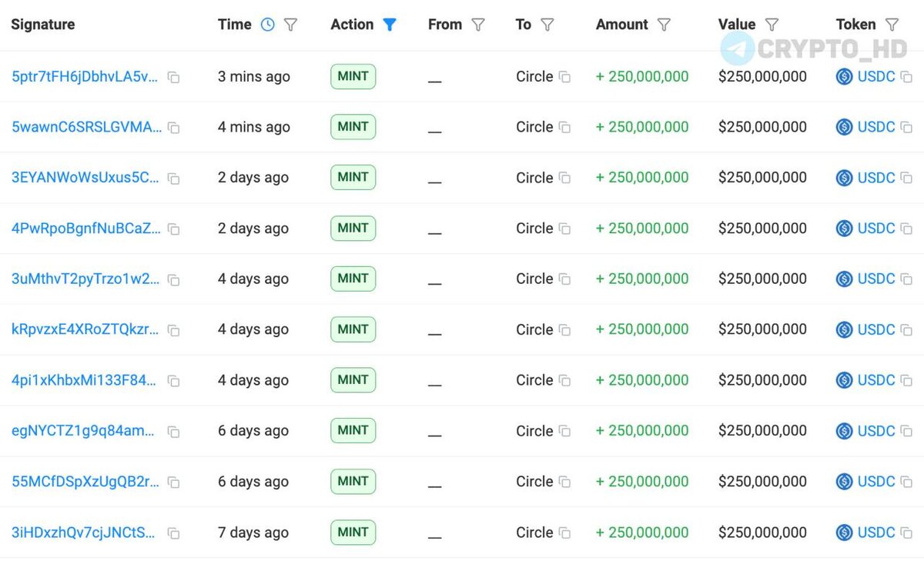Click the USDC token link in third row
The height and width of the screenshot is (571, 924).
tap(875, 178)
